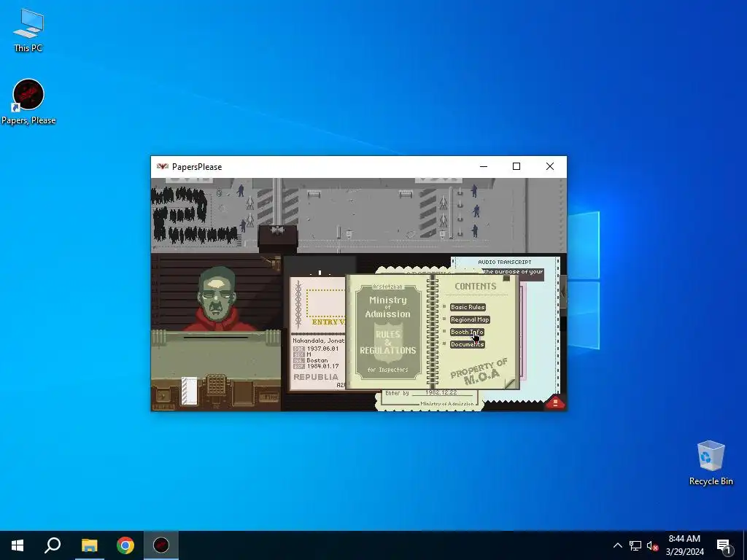Open the muted volume tray icon
This screenshot has height=560, width=747.
[652, 545]
